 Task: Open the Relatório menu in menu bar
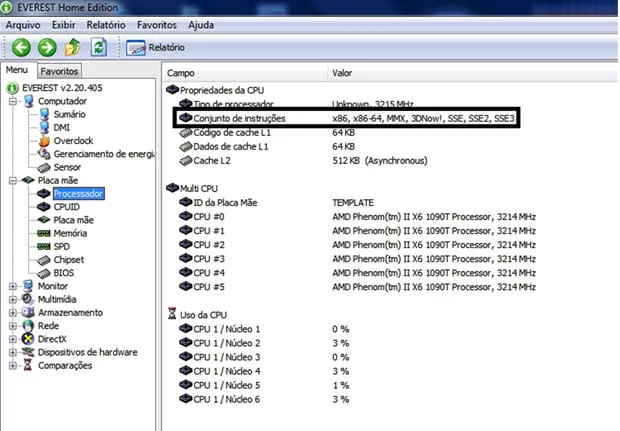coord(106,25)
